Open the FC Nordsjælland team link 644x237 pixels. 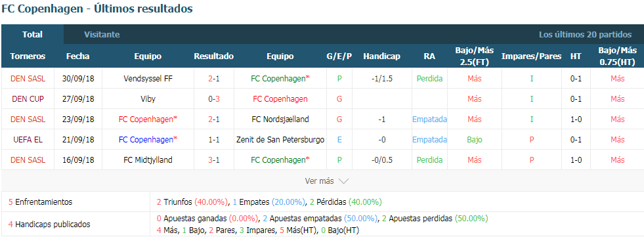(280, 119)
